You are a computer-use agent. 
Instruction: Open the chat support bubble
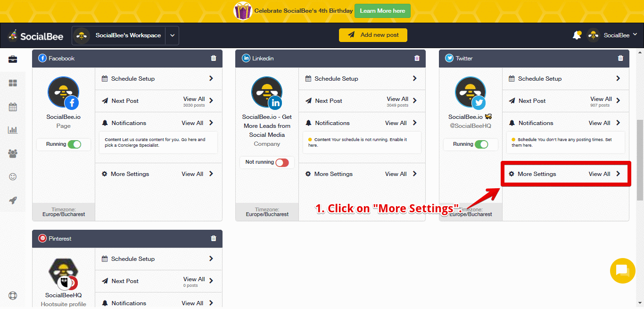pos(623,271)
